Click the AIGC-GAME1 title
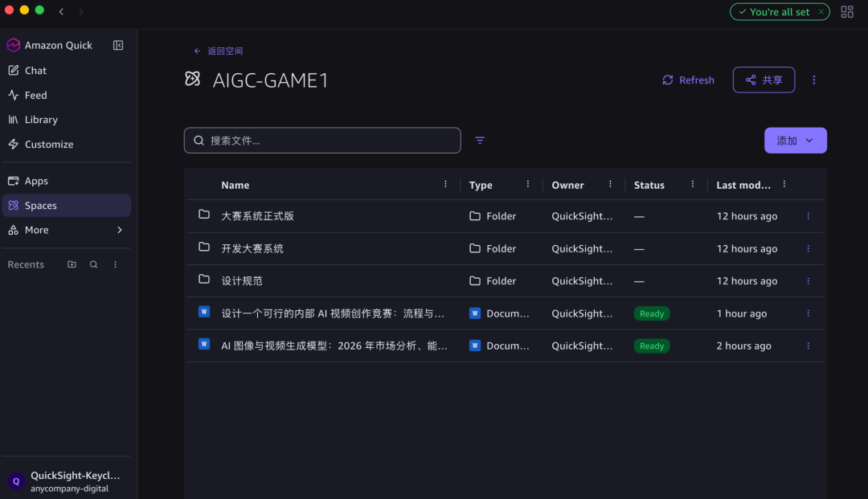 point(270,81)
